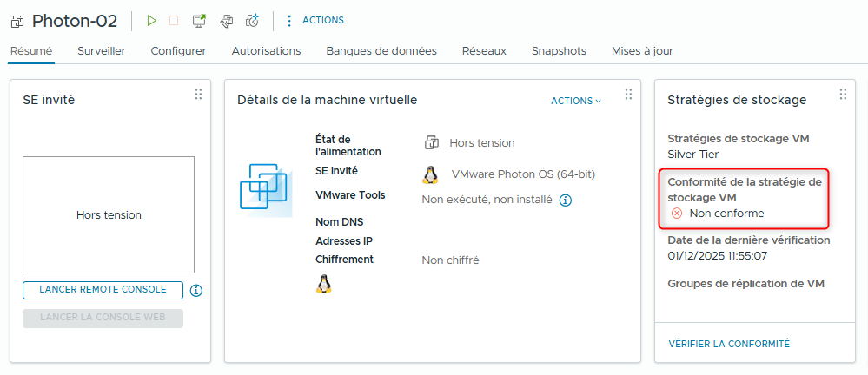Expand the ACTIONS dropdown in VM details card

coord(576,102)
